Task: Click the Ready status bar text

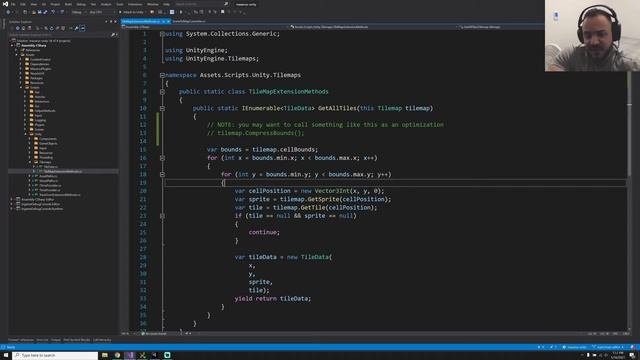Action: click(11, 347)
